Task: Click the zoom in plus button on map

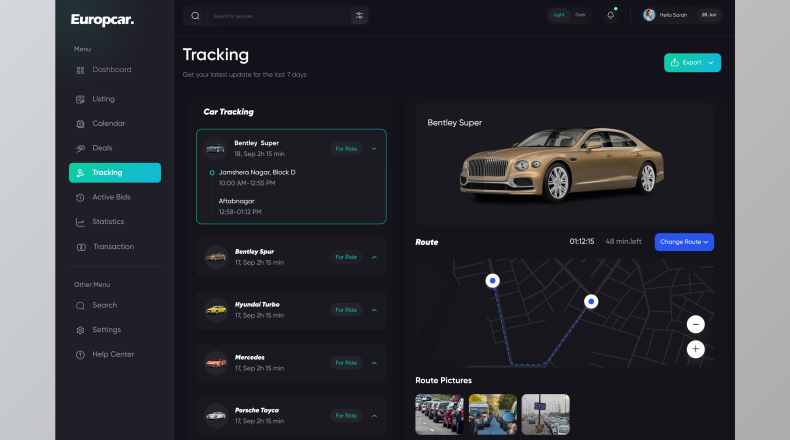Action: point(696,349)
